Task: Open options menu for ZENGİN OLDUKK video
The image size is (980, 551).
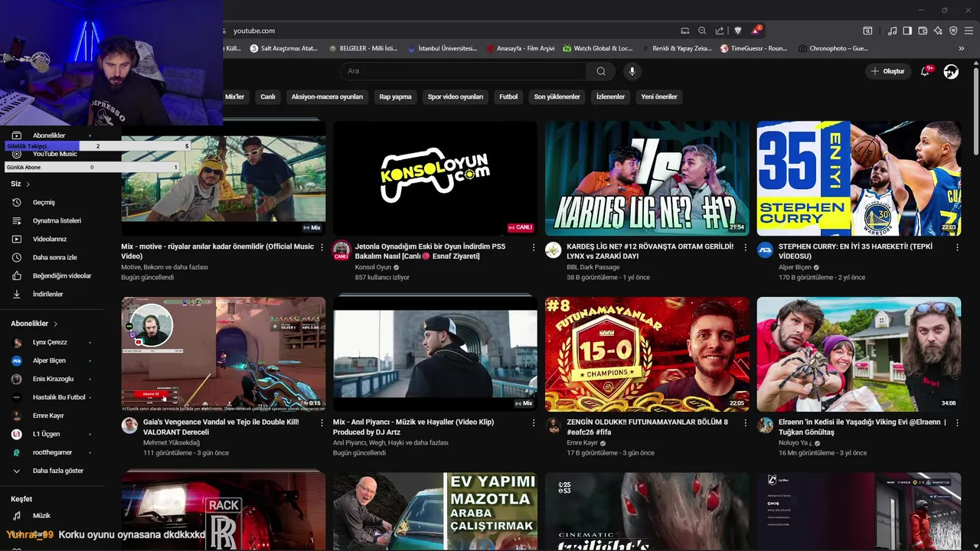Action: pos(745,422)
